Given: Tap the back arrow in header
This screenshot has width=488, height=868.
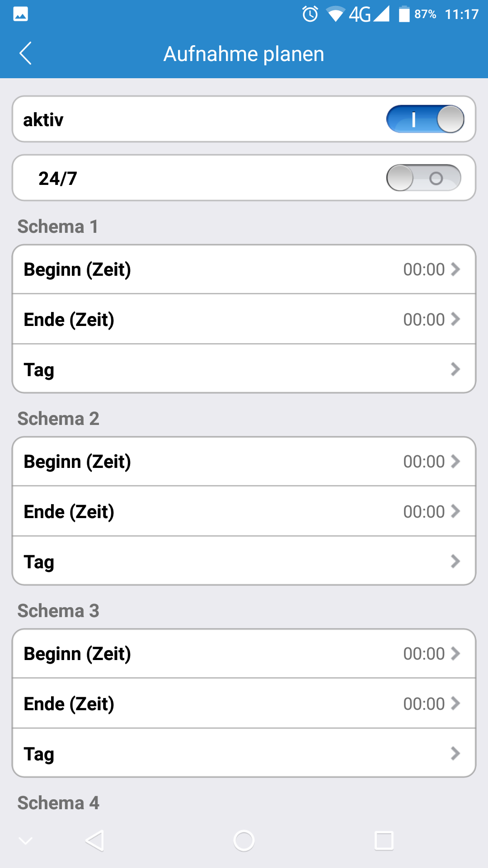Looking at the screenshot, I should 26,53.
